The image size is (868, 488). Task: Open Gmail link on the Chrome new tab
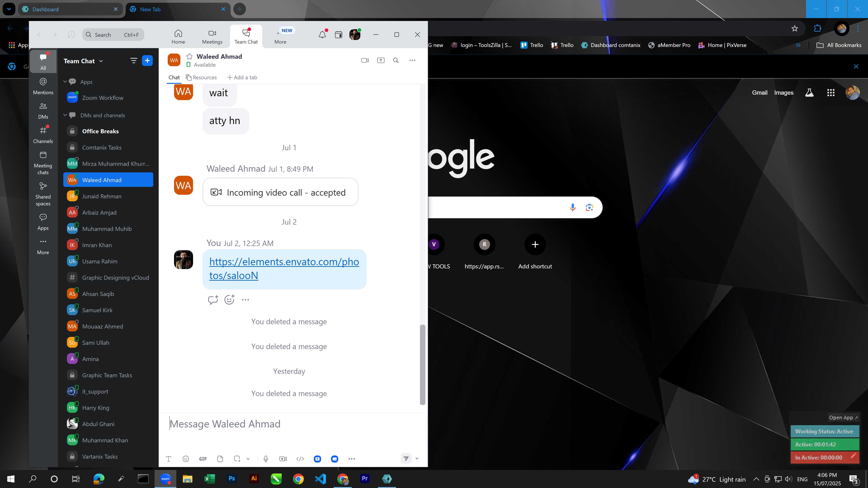[x=759, y=93]
